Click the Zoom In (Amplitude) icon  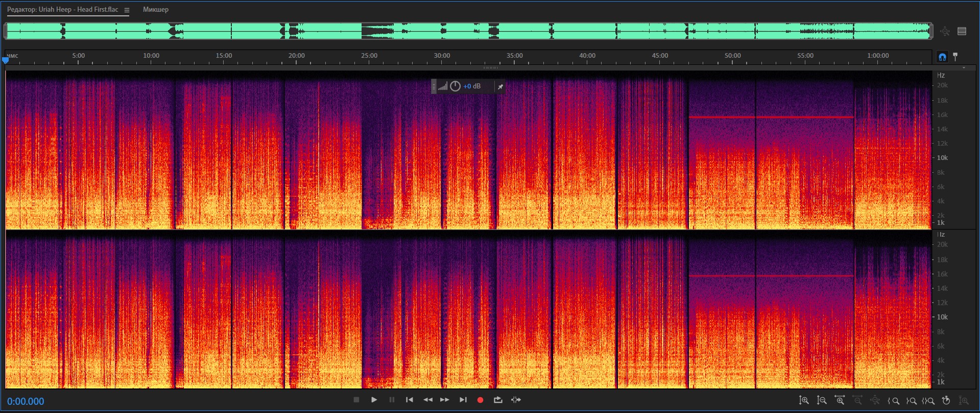click(x=804, y=401)
